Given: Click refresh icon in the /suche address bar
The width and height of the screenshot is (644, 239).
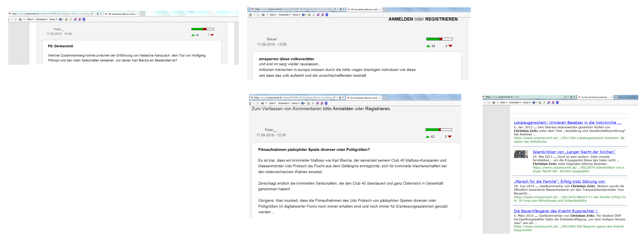Looking at the screenshot, I should [x=574, y=97].
